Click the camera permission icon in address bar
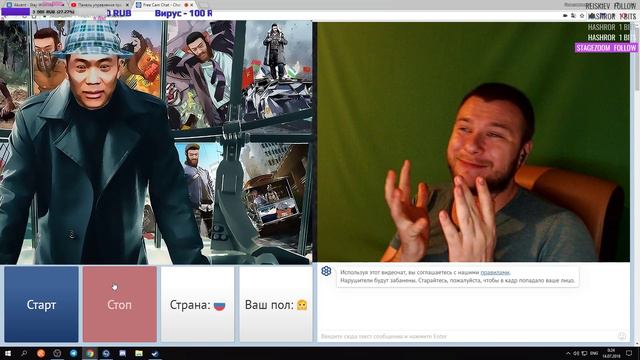 pos(565,16)
